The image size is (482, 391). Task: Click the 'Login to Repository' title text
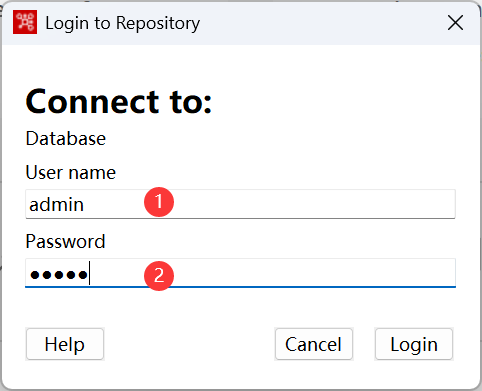123,23
